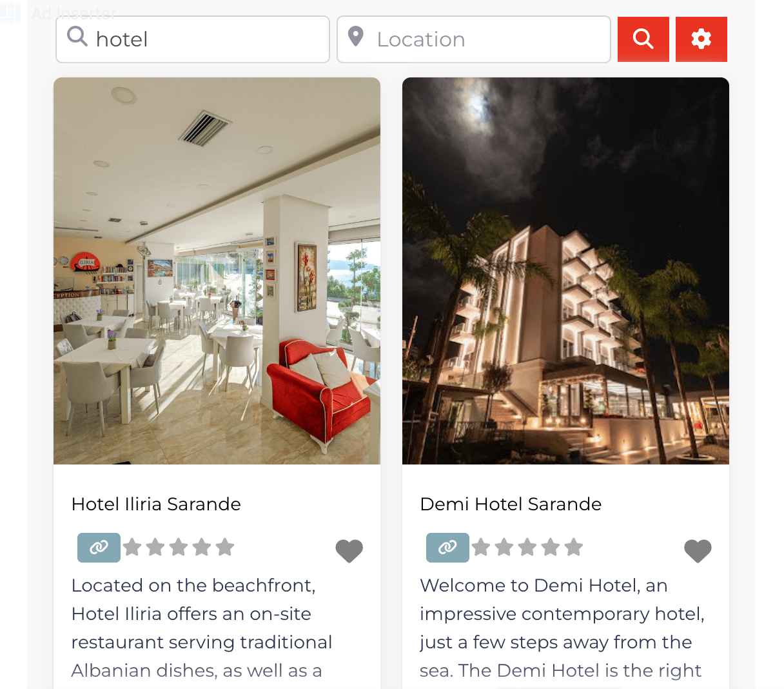Click the red search button
Viewport: 784px width, 689px height.
pyautogui.click(x=643, y=39)
